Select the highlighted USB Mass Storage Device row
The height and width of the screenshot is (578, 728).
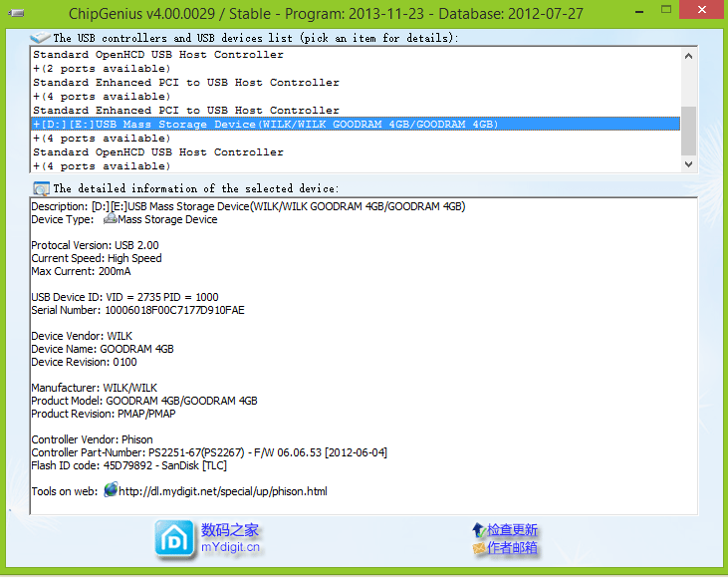click(356, 124)
